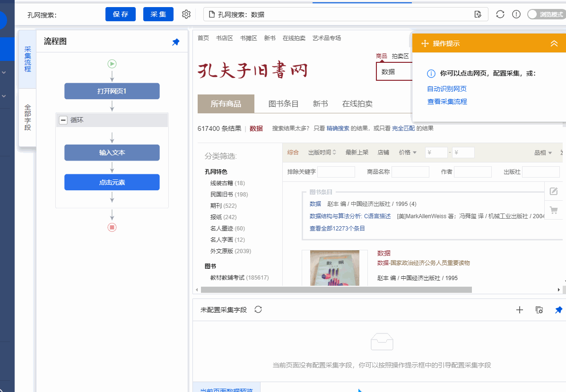Refresh the 未配置采集字段 list

click(x=258, y=309)
